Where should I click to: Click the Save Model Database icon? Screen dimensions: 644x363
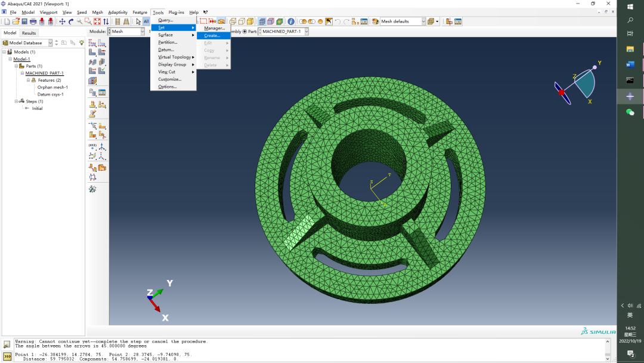24,21
